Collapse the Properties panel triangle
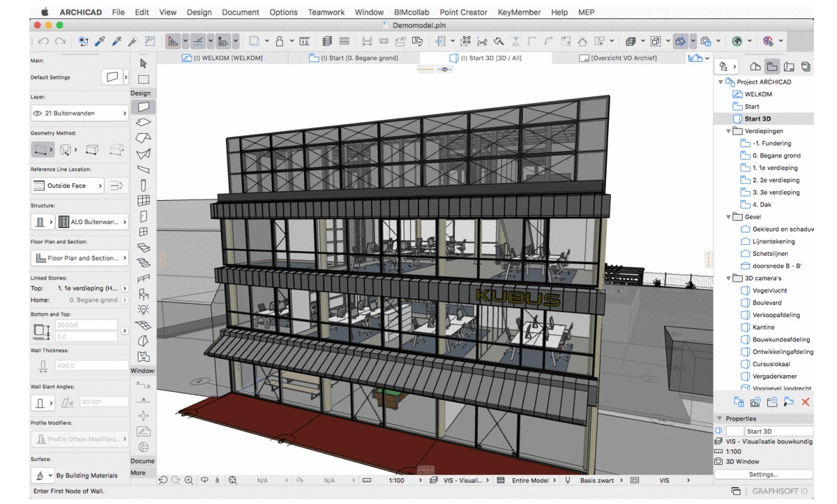The height and width of the screenshot is (504, 837). pyautogui.click(x=721, y=419)
